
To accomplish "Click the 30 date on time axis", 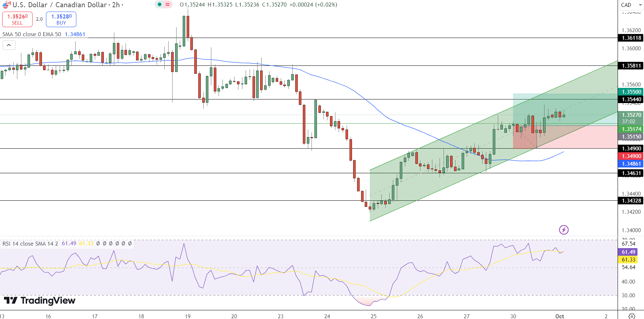I will [513, 316].
